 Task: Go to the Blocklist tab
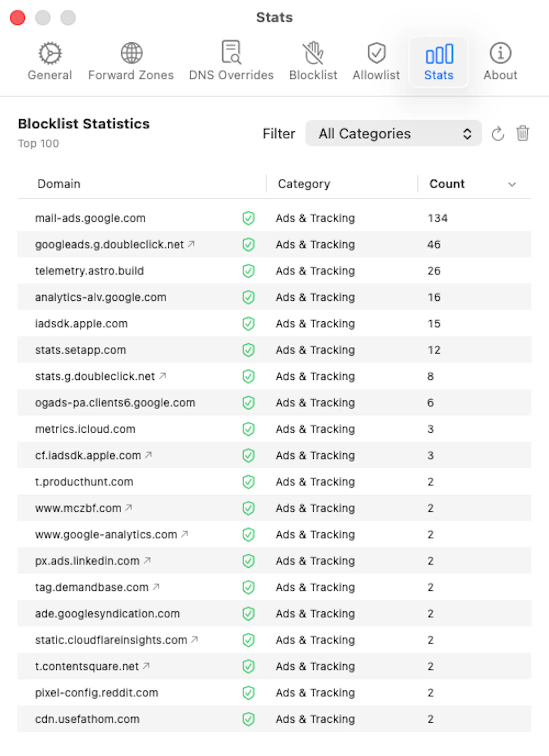pyautogui.click(x=313, y=61)
